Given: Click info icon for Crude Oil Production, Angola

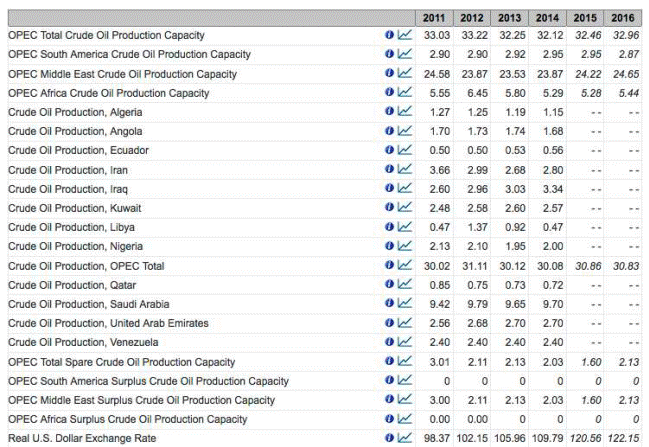Looking at the screenshot, I should pyautogui.click(x=389, y=130).
